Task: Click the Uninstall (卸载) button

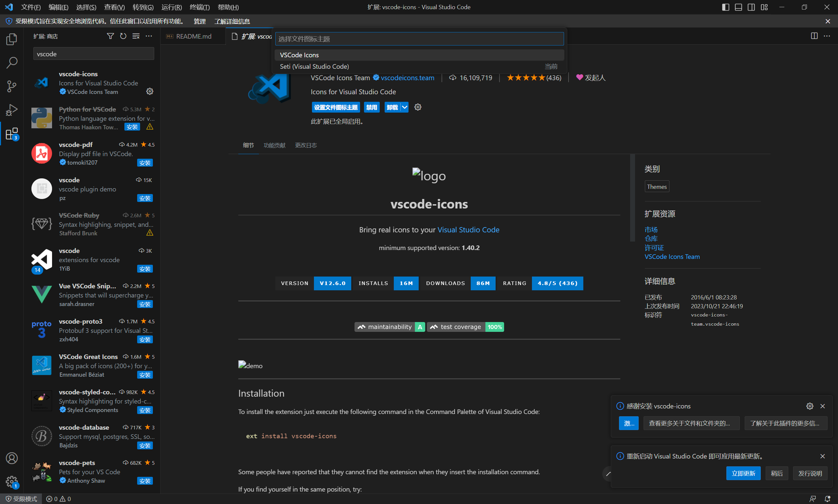Action: click(x=392, y=107)
